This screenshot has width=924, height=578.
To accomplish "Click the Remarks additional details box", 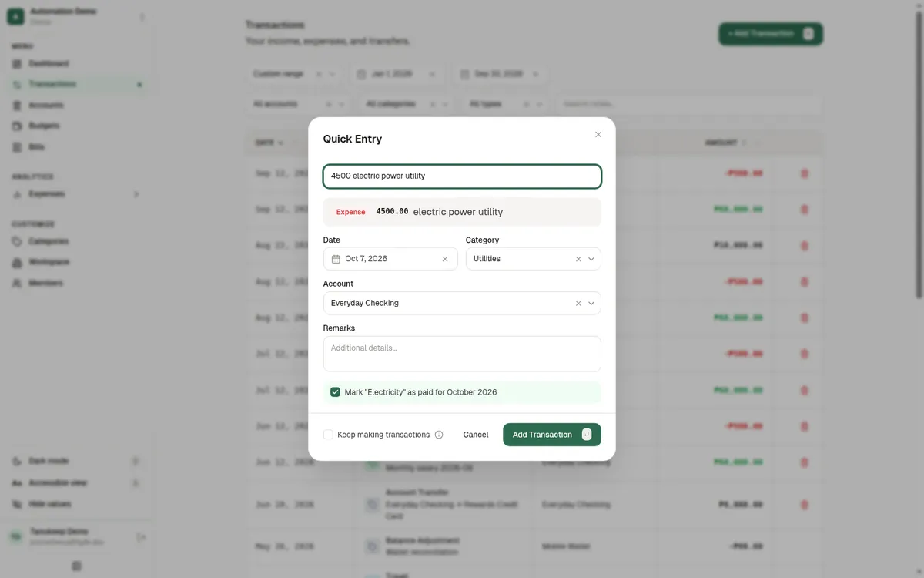I will coord(462,354).
